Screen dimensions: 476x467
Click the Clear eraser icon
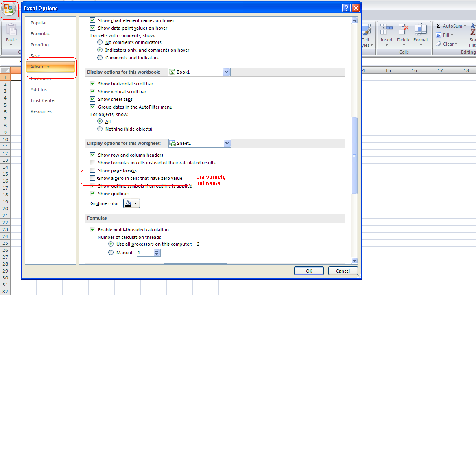[439, 44]
